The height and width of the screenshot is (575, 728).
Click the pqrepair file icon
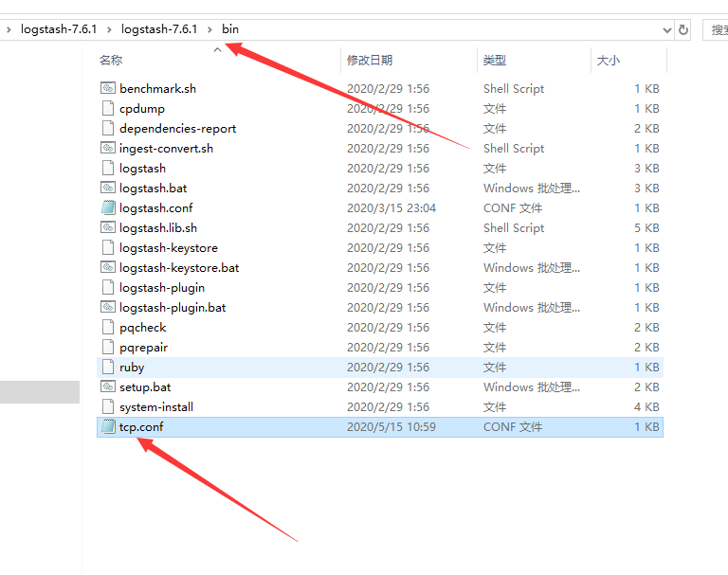click(x=108, y=347)
